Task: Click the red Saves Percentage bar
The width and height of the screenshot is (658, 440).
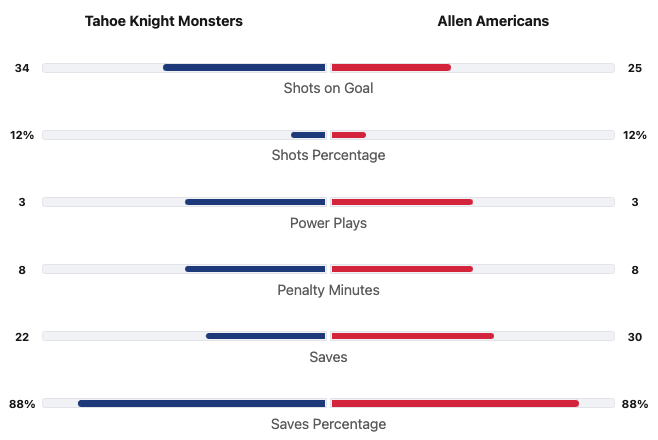Action: click(455, 403)
